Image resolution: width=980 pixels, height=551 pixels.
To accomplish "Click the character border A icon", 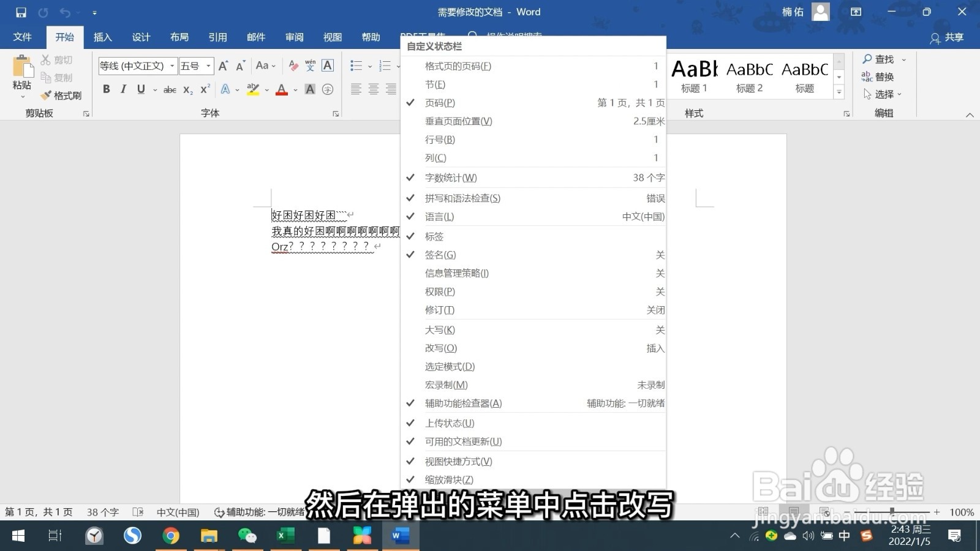I will [x=328, y=66].
